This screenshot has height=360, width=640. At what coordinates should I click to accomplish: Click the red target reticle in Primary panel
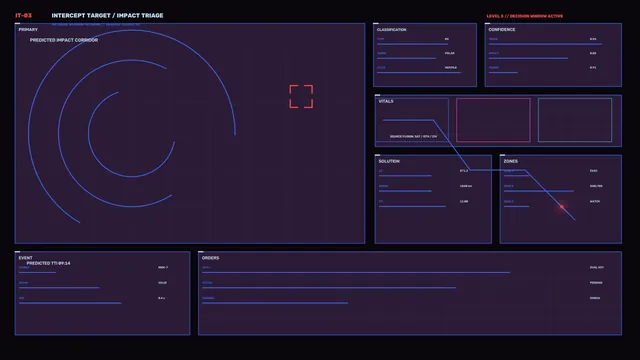point(301,97)
